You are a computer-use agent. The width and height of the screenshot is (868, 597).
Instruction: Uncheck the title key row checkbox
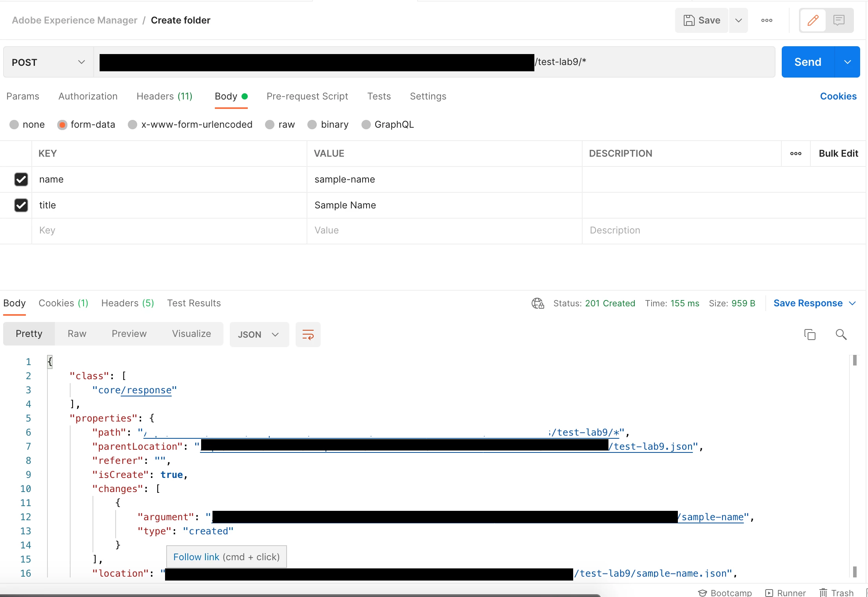21,205
